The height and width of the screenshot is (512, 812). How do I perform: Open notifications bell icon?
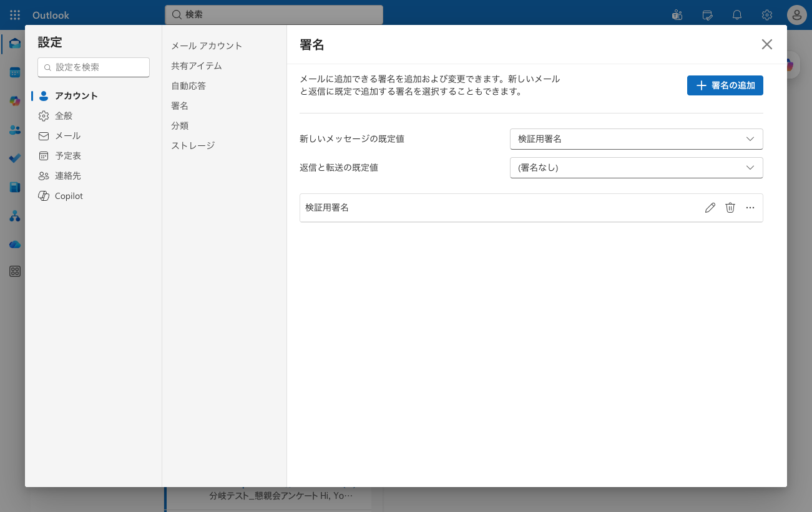[737, 15]
